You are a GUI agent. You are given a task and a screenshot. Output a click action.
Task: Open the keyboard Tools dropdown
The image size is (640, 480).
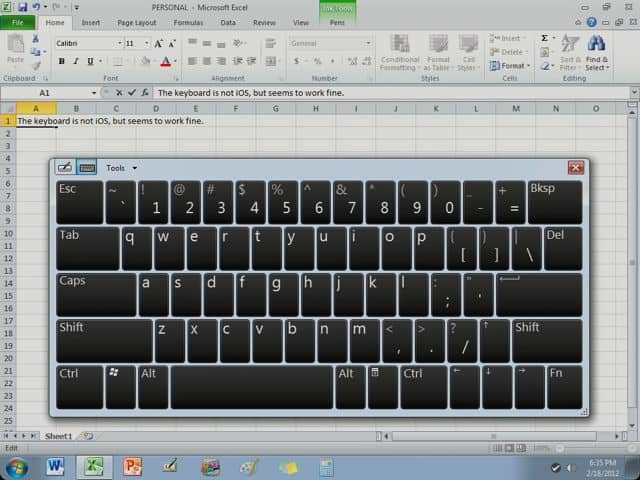pos(121,168)
